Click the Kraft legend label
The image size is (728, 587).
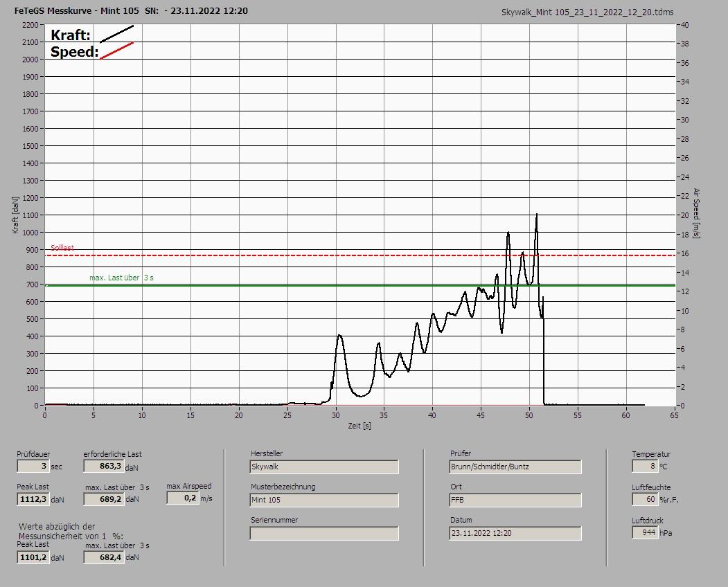point(71,35)
